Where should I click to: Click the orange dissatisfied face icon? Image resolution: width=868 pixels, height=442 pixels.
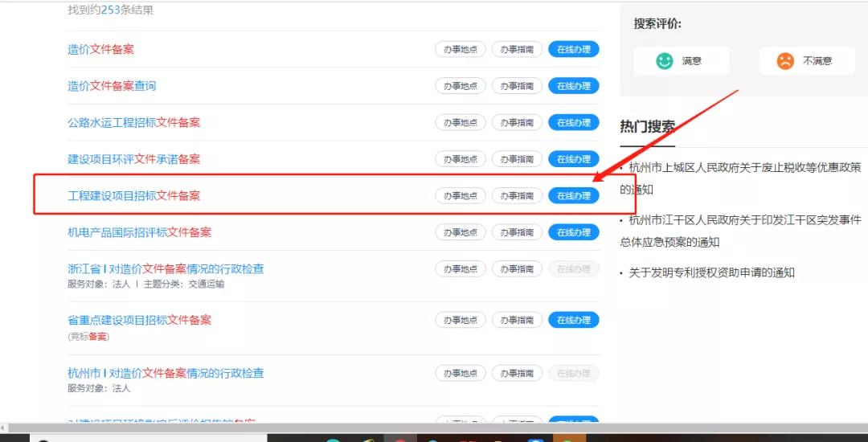785,61
